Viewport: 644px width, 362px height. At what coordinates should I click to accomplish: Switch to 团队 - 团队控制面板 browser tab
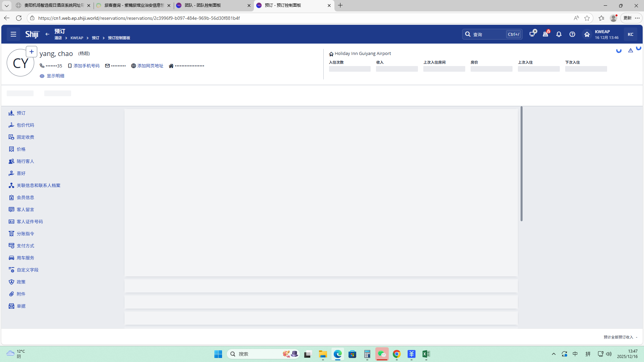point(212,5)
